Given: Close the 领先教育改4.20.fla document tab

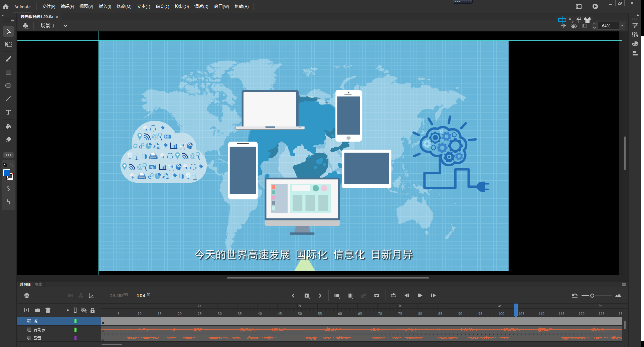Looking at the screenshot, I should click(x=57, y=17).
